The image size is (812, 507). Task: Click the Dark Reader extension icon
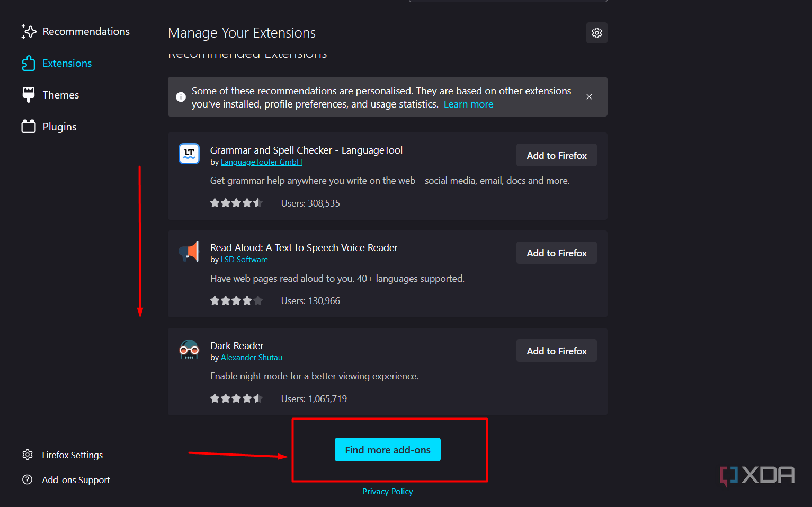pyautogui.click(x=189, y=349)
